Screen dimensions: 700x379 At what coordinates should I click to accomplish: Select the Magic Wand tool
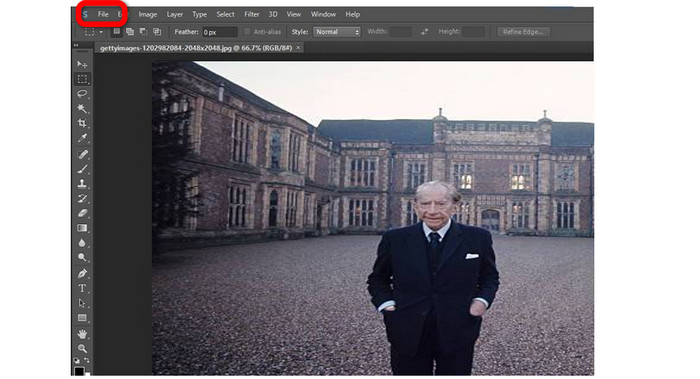click(82, 108)
